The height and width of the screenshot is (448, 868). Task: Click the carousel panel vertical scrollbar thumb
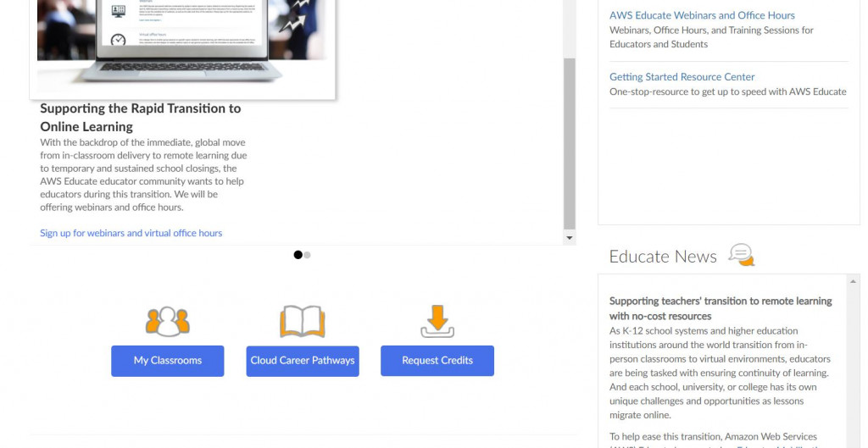pos(570,143)
